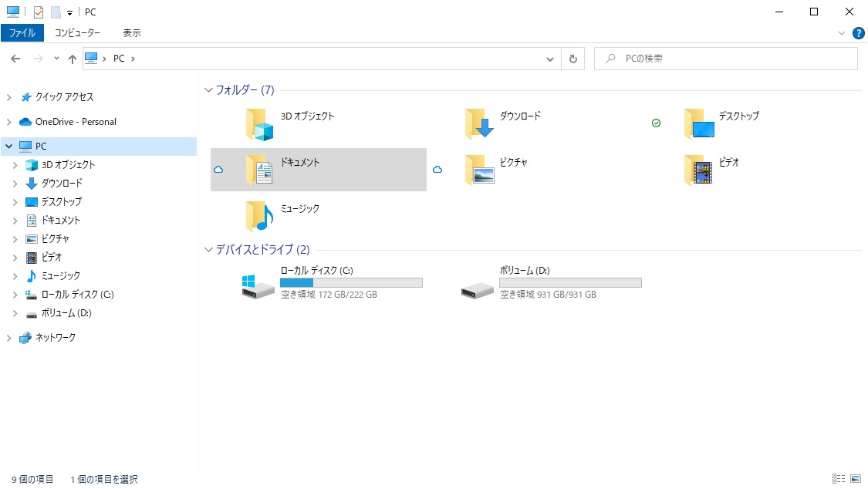Click the up arrow navigation button
Viewport: 868px width, 489px height.
click(x=72, y=58)
